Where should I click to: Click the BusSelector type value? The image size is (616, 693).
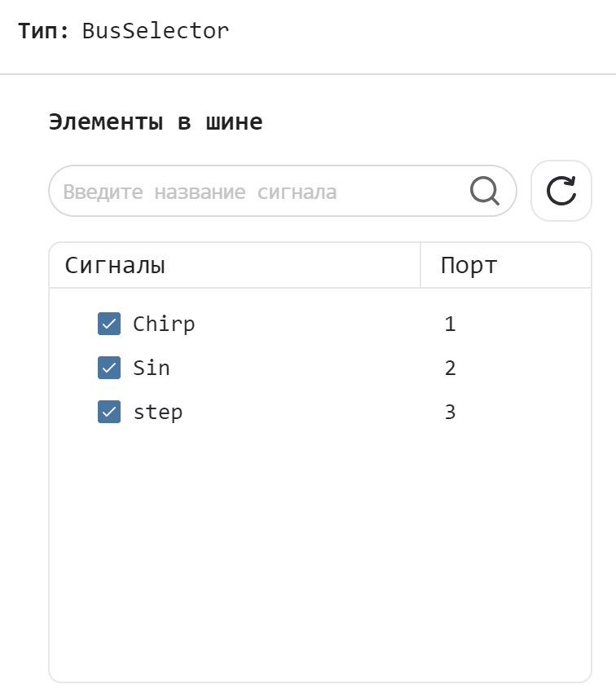coord(156,32)
